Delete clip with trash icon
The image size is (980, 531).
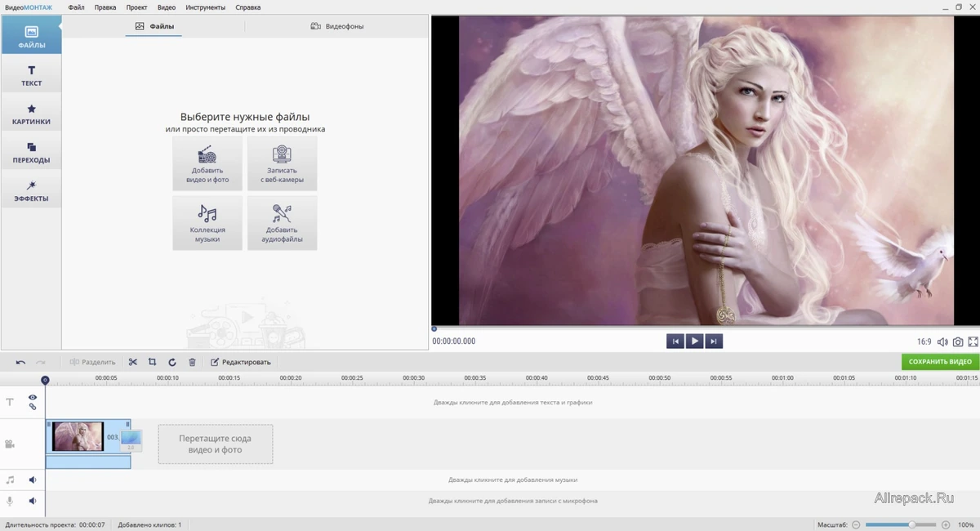click(192, 362)
